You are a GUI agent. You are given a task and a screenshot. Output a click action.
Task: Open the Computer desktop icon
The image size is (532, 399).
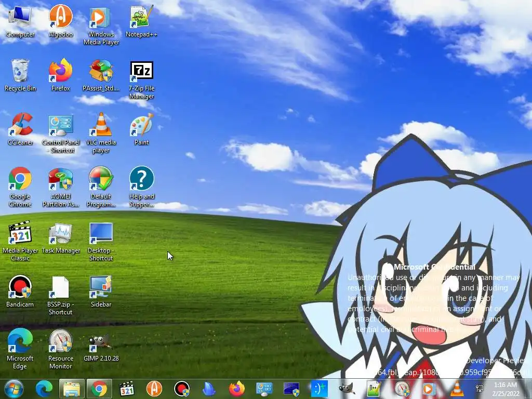(x=20, y=21)
